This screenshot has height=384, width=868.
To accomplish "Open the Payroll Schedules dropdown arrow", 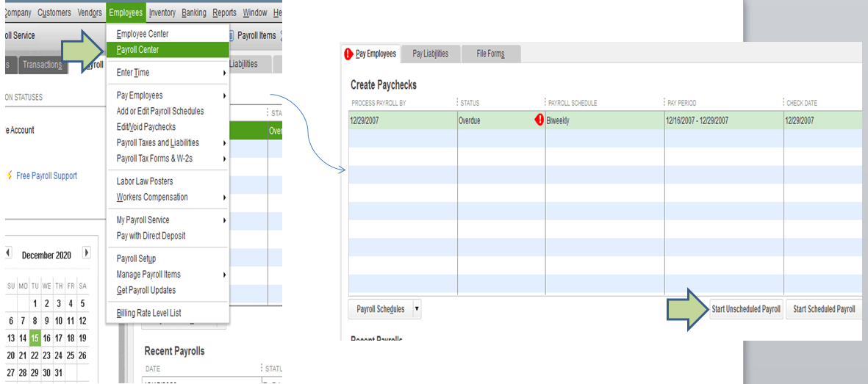I will click(417, 309).
